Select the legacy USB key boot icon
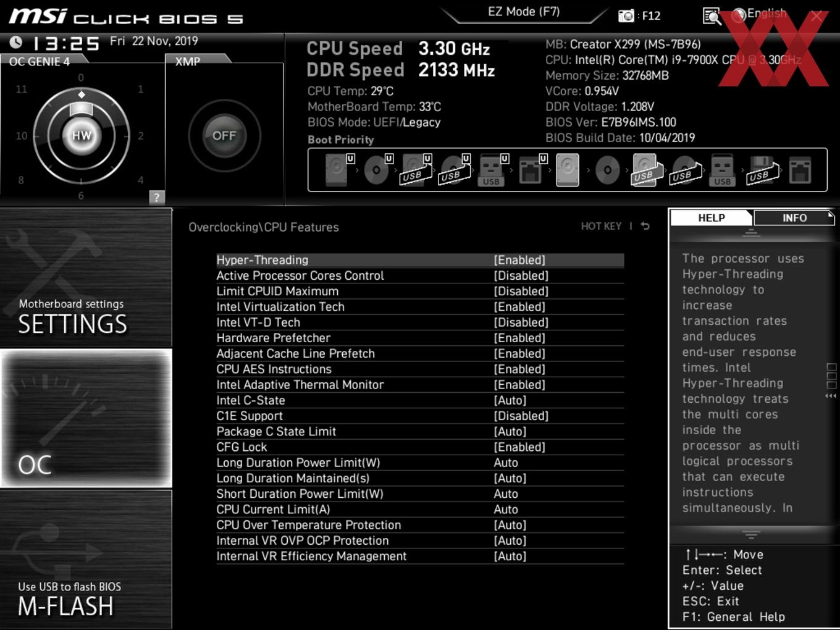Screen dimensions: 840x630 pos(722,170)
